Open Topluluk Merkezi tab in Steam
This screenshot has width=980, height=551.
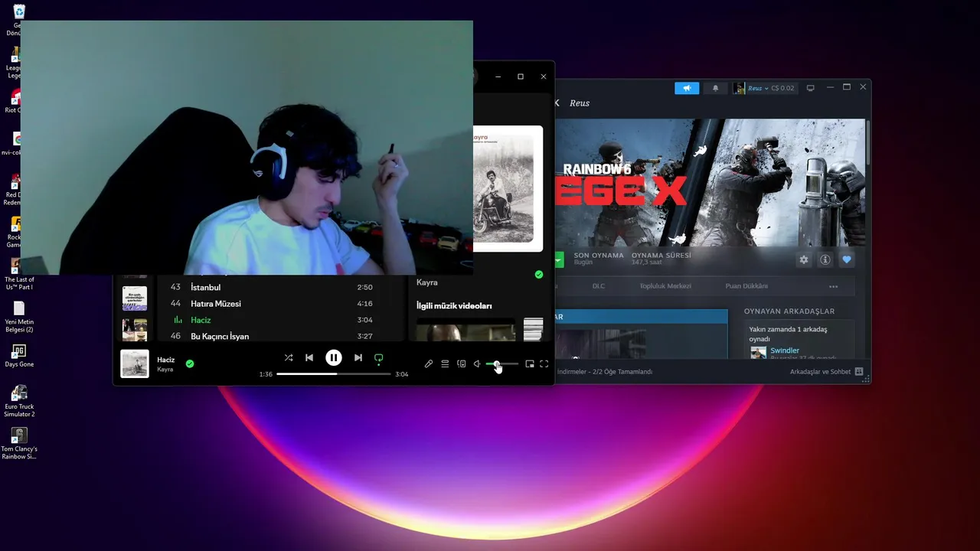[665, 286]
